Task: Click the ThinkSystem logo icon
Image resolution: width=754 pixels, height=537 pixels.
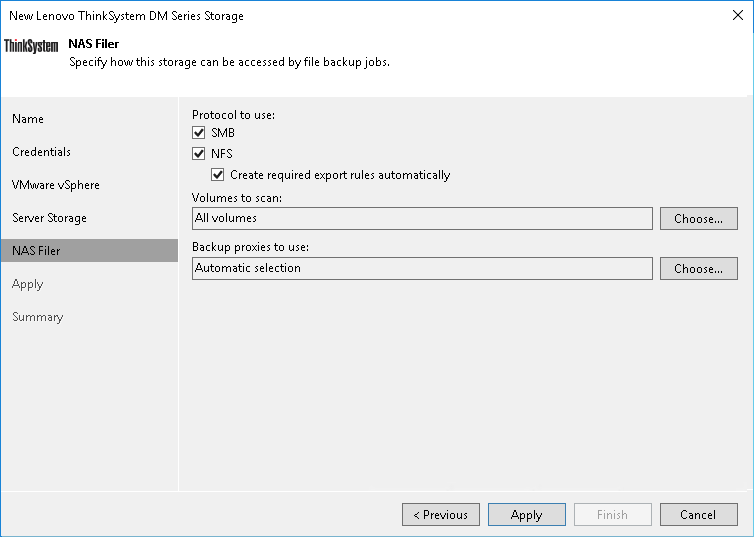Action: pyautogui.click(x=31, y=46)
